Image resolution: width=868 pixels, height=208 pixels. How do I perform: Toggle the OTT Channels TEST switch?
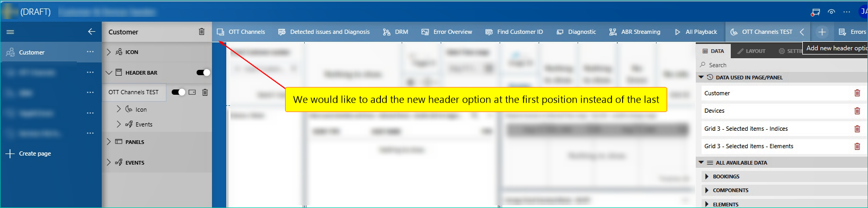click(x=179, y=92)
